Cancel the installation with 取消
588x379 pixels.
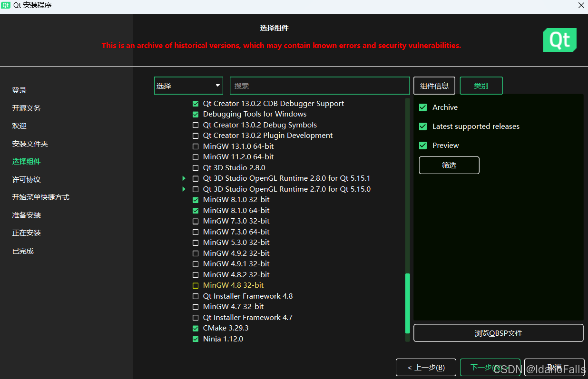tap(554, 368)
